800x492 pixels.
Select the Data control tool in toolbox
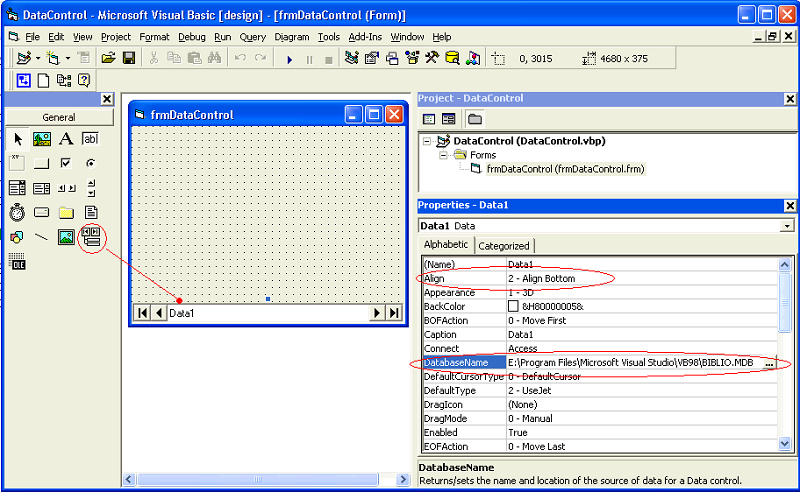pyautogui.click(x=91, y=237)
